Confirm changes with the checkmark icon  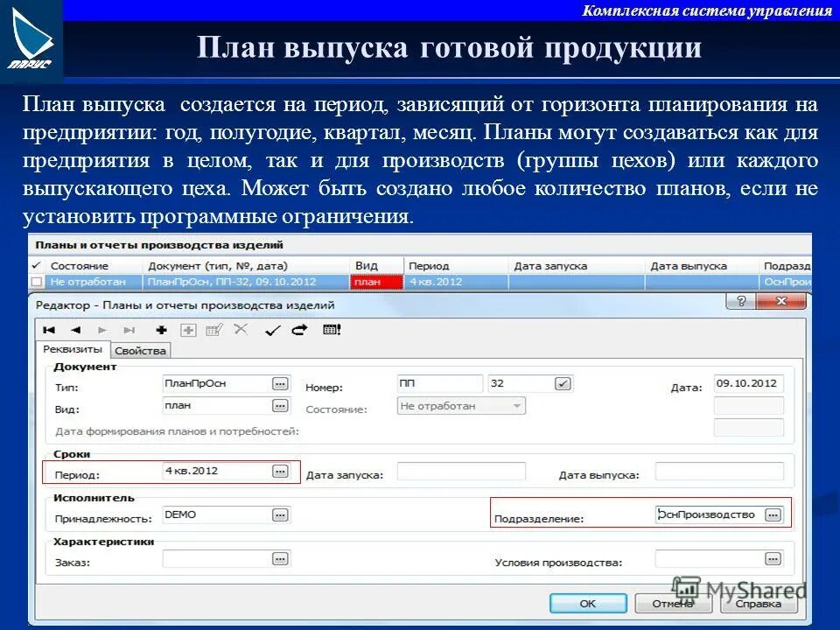tap(271, 330)
